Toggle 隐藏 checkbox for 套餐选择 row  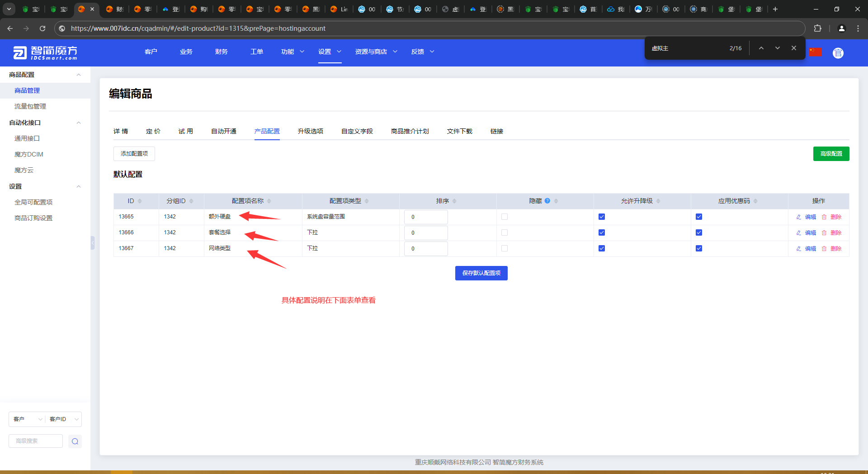tap(505, 233)
